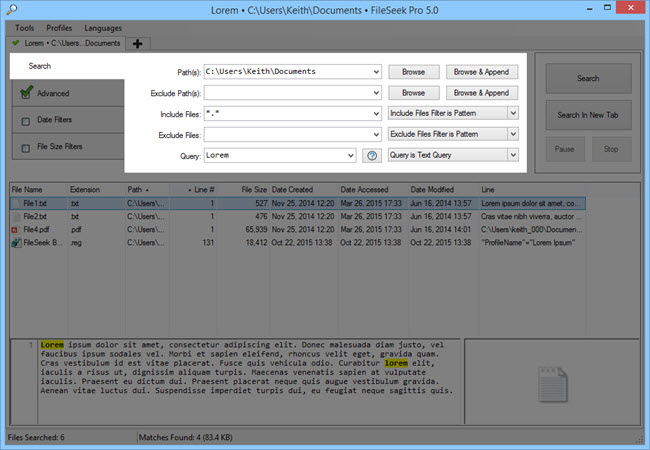Click highlighted 'lorem' before 'elit' in preview

(x=396, y=363)
